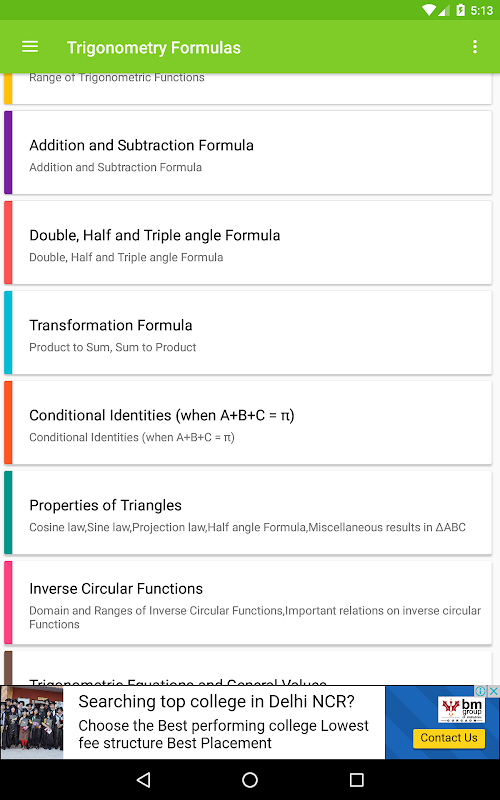This screenshot has height=800, width=500.
Task: Tap the ad headline about Delhi NCR college
Action: [216, 702]
